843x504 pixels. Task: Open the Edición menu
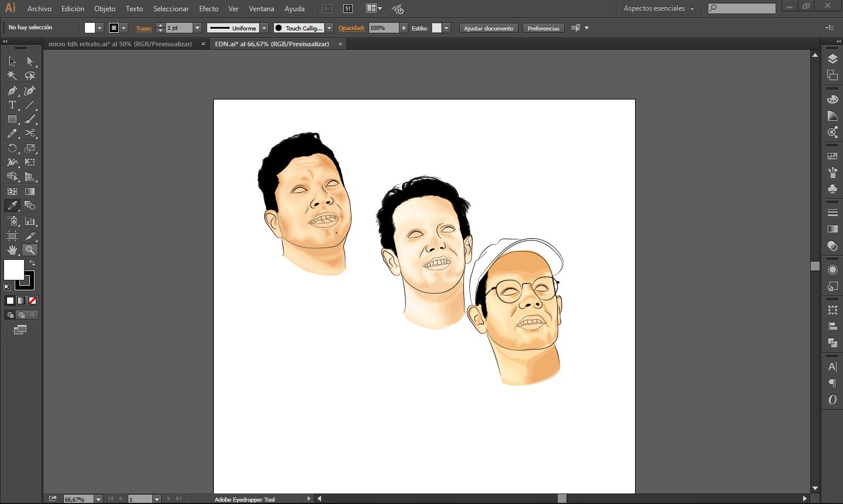(x=73, y=9)
